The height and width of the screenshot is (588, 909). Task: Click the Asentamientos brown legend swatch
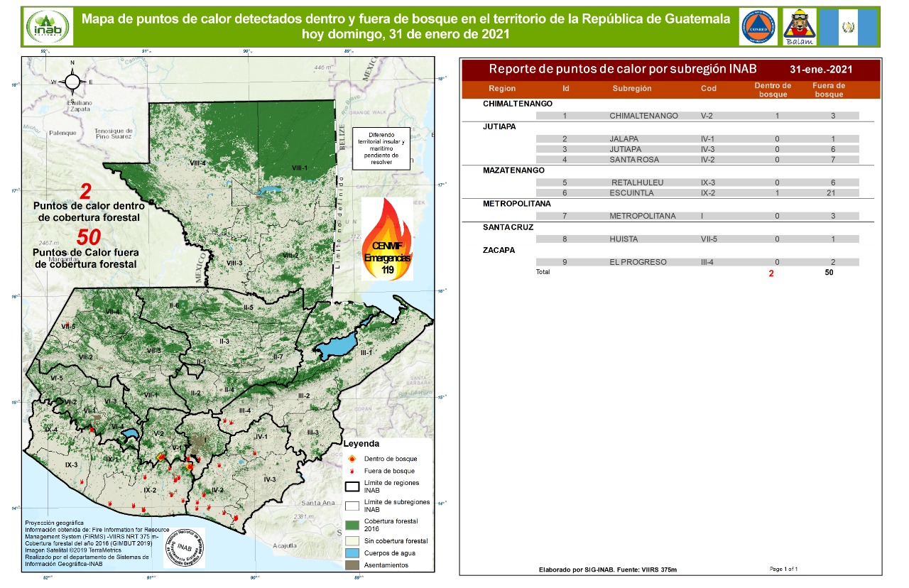click(x=352, y=565)
